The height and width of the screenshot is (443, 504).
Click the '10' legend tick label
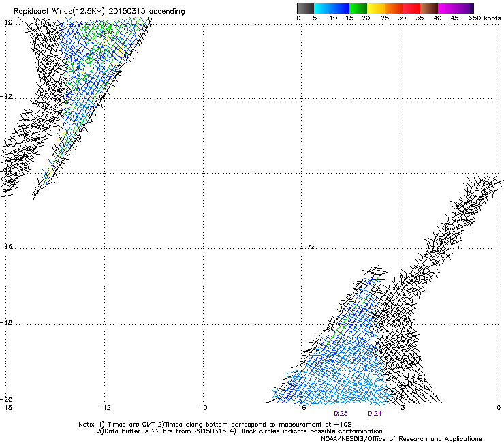333,18
